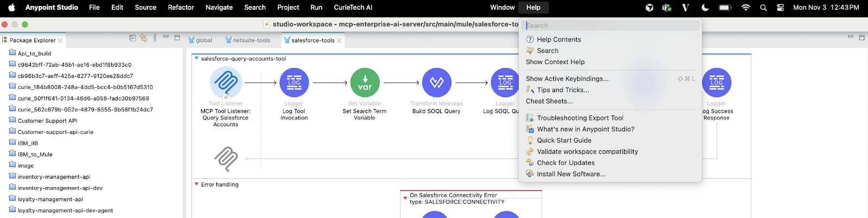Image resolution: width=868 pixels, height=218 pixels.
Task: Click the Help menu search field
Action: [611, 25]
